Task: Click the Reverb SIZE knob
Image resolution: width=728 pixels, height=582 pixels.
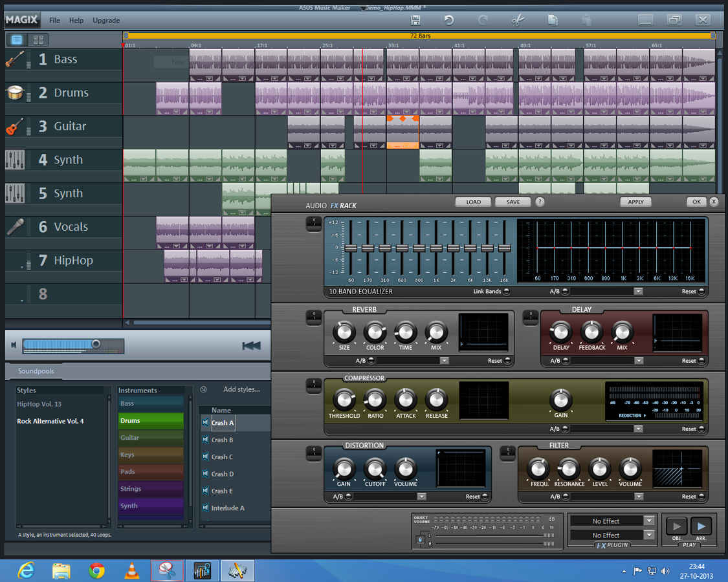Action: click(344, 332)
